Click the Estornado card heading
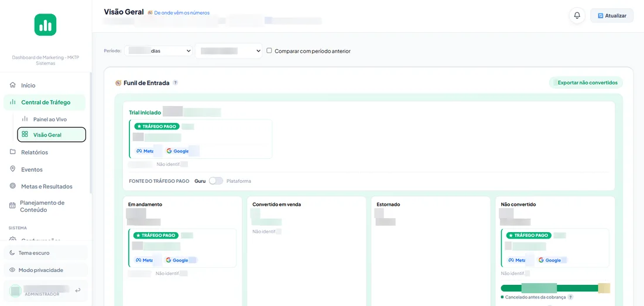Screen dimensions: 644x306 coord(388,205)
